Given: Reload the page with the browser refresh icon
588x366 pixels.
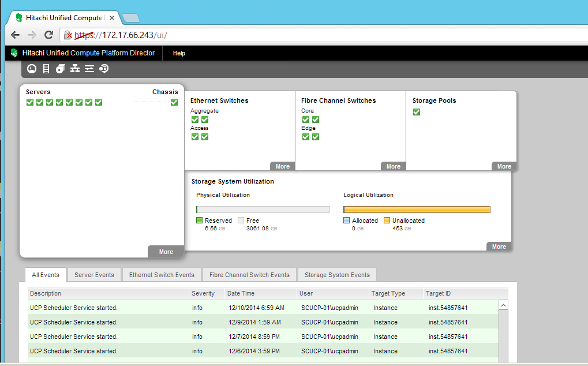Looking at the screenshot, I should pyautogui.click(x=48, y=35).
